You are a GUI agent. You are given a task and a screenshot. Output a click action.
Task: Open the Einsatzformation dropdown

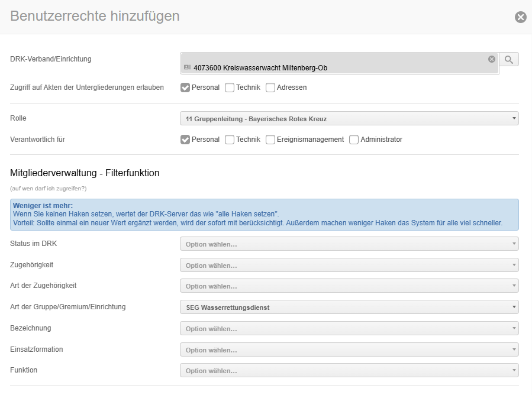click(349, 349)
